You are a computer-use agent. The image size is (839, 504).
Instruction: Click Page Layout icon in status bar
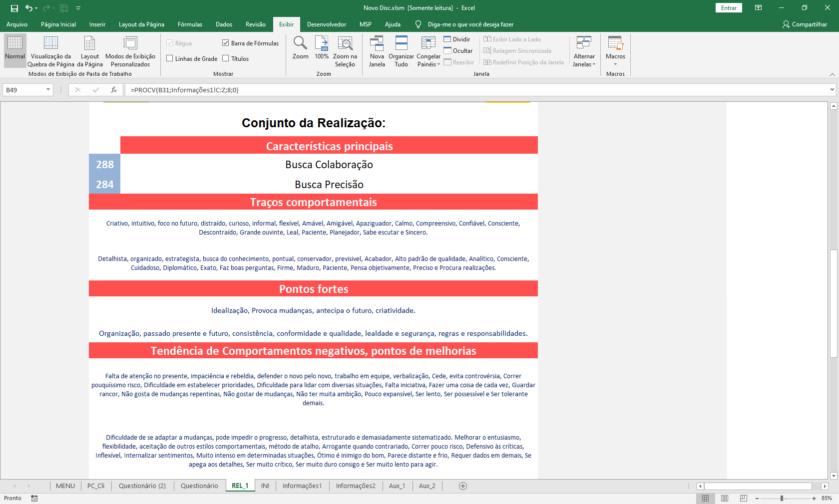(725, 498)
